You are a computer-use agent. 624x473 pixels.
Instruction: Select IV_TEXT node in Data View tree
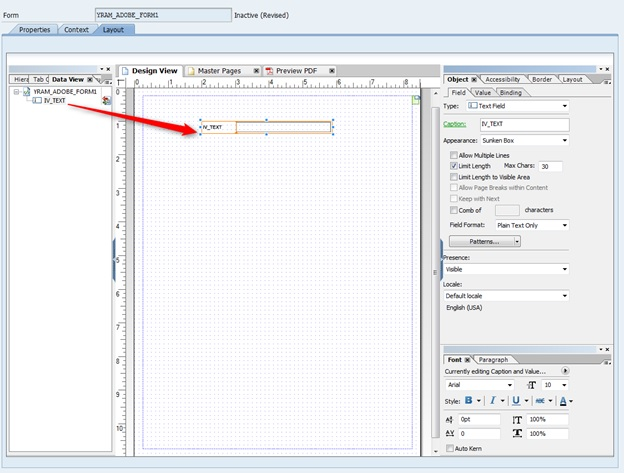coord(54,101)
